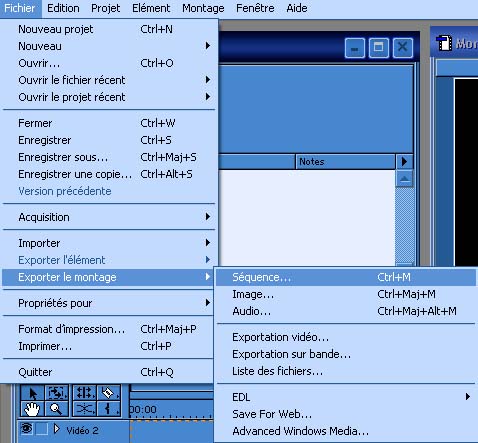Select the In Point tool

click(108, 409)
